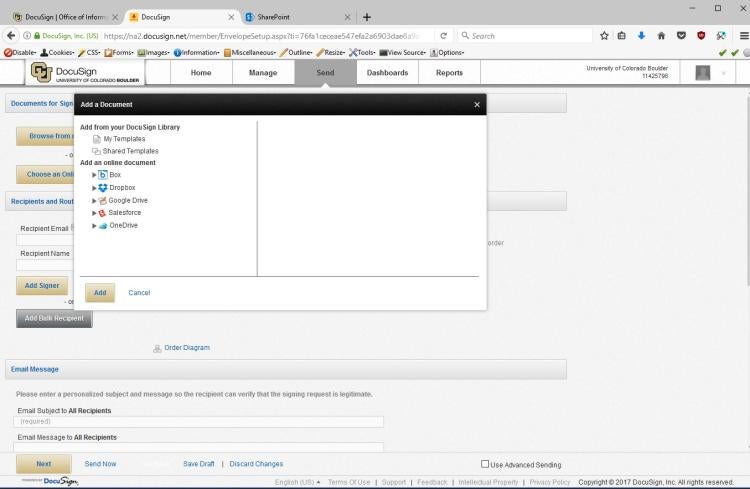The width and height of the screenshot is (750, 489).
Task: Go to the browser home icon
Action: click(x=661, y=36)
